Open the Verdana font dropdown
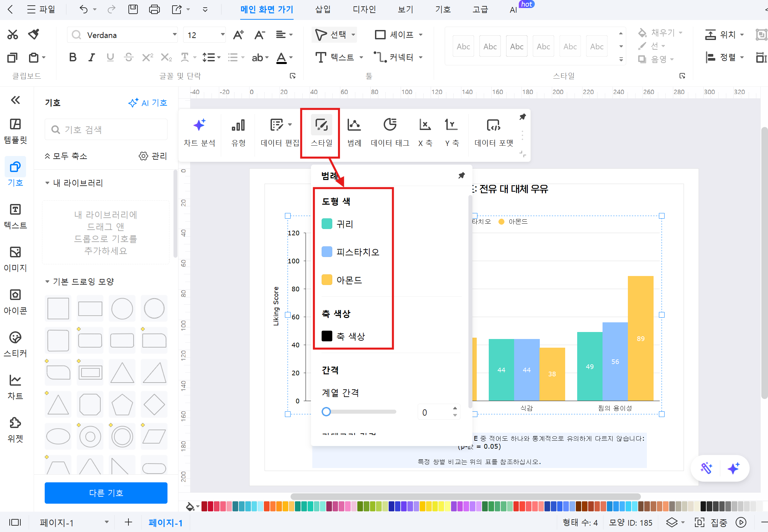Viewport: 768px width, 532px height. point(174,35)
